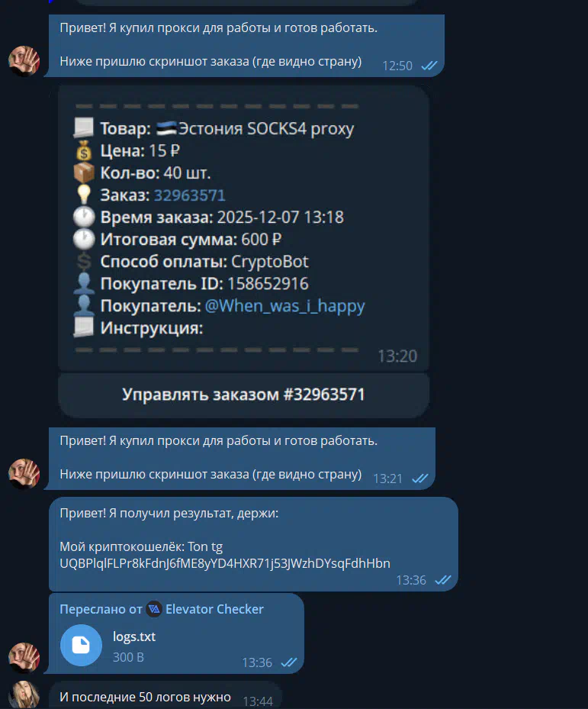Click the logs.txt file name

(133, 636)
